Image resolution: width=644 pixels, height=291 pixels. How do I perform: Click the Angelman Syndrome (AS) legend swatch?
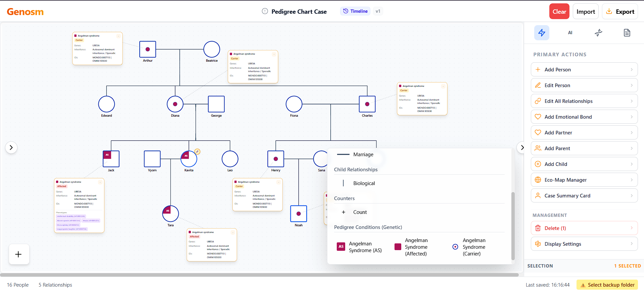click(x=341, y=247)
